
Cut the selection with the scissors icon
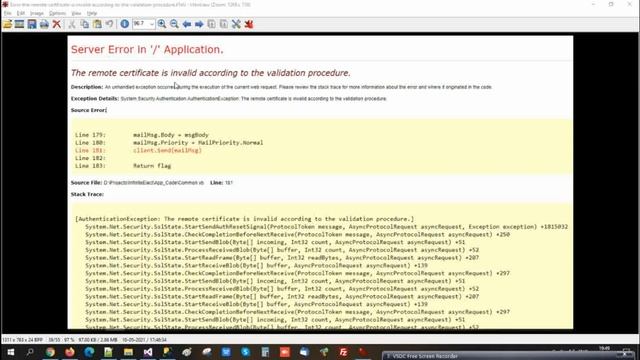72,24
